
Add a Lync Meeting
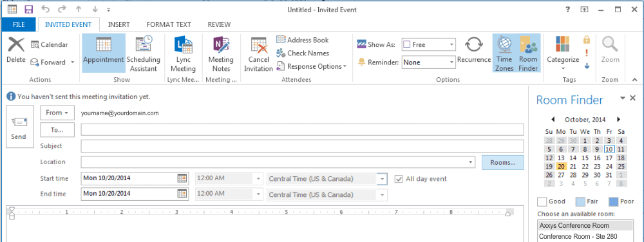[183, 53]
